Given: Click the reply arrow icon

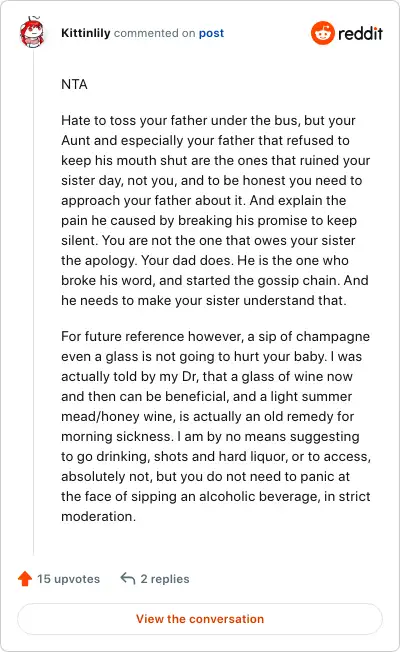Looking at the screenshot, I should click(128, 578).
